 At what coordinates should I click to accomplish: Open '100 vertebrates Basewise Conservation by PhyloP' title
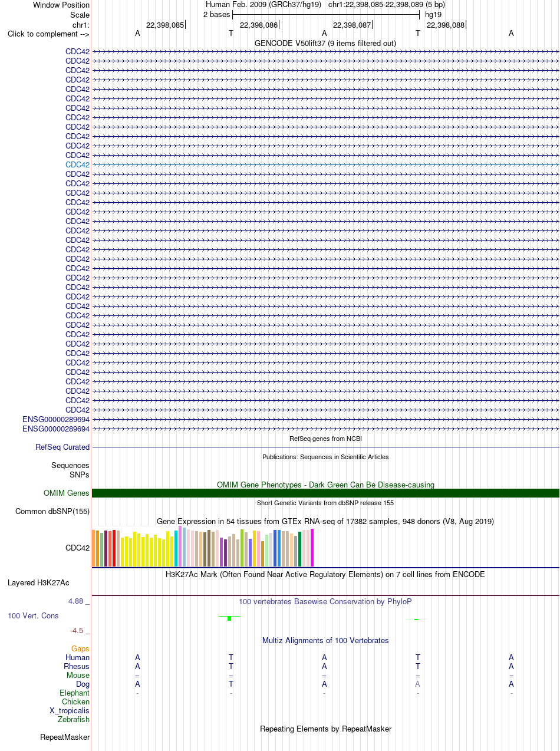[x=325, y=601]
